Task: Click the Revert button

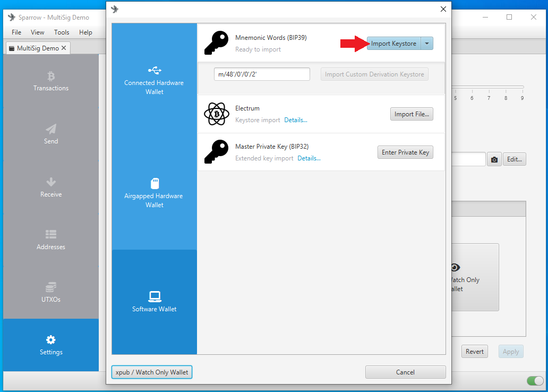Action: pyautogui.click(x=475, y=352)
